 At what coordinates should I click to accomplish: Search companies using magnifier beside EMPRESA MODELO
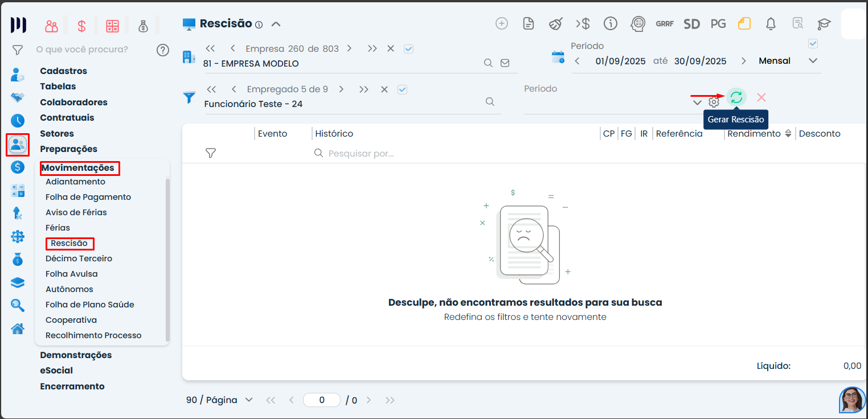pos(488,63)
